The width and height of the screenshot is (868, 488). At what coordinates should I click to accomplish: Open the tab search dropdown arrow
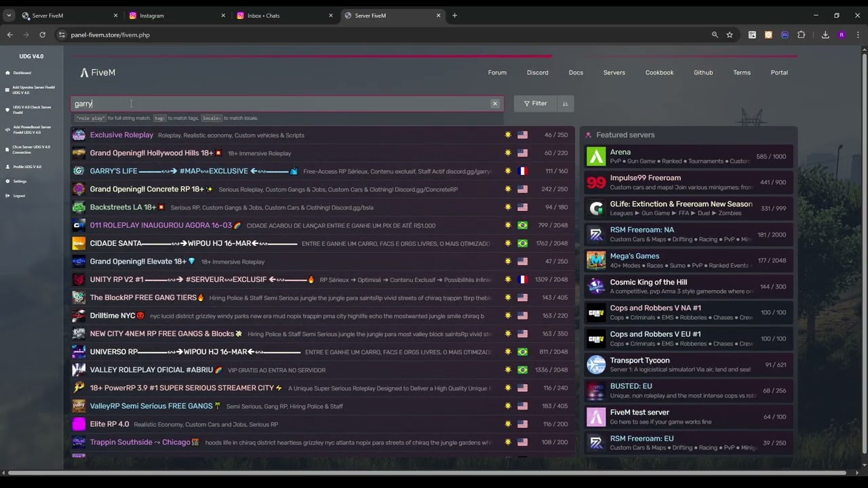(9, 16)
